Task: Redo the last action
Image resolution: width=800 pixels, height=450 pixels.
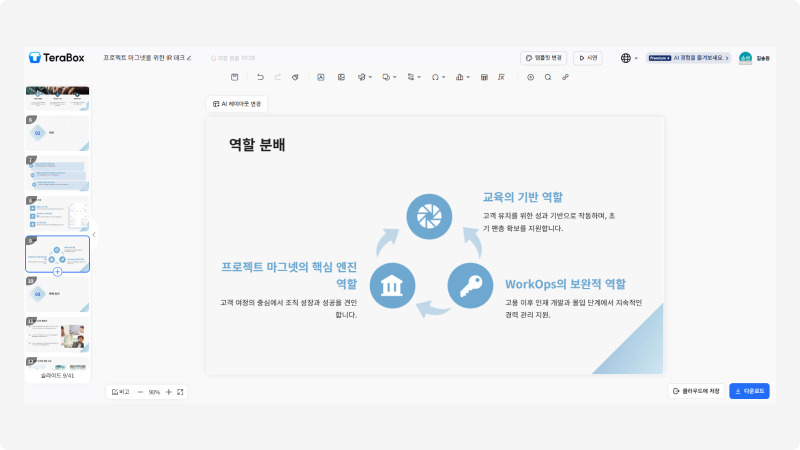Action: coord(278,77)
